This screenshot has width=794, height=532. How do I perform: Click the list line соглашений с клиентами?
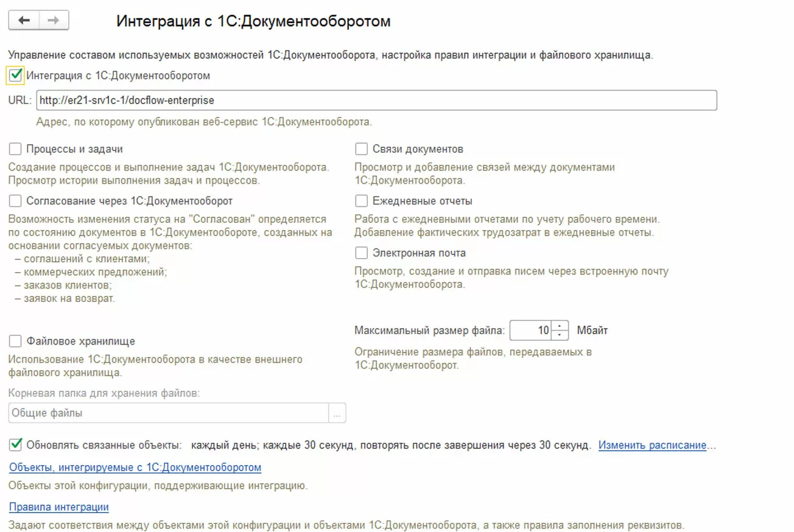[x=82, y=259]
